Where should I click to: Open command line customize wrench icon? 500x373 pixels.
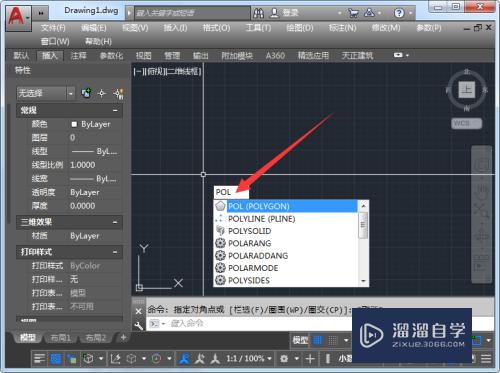pos(139,325)
